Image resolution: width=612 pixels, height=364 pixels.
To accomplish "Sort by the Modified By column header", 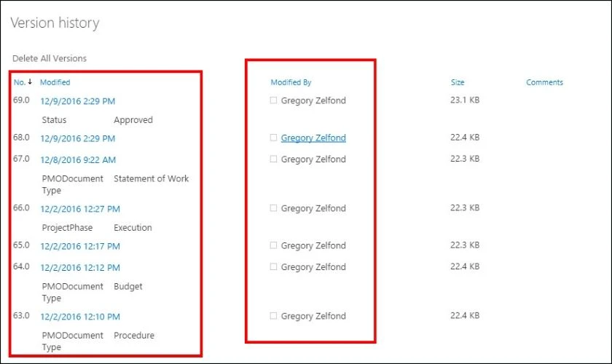I will 291,82.
